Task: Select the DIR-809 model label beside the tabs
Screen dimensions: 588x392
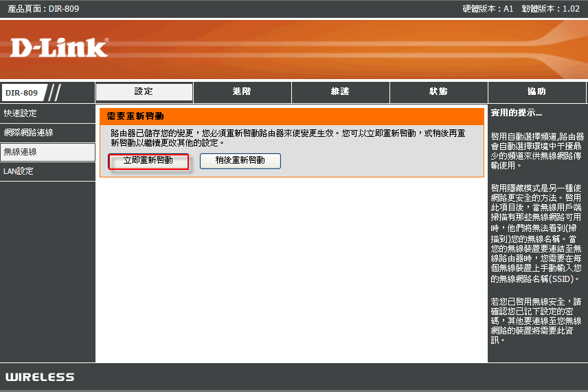Action: [23, 93]
